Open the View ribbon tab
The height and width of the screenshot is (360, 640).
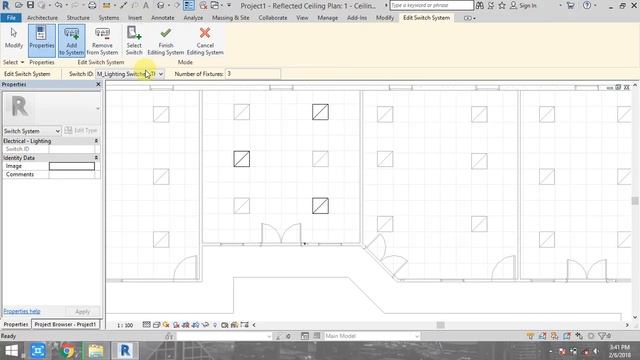point(302,18)
